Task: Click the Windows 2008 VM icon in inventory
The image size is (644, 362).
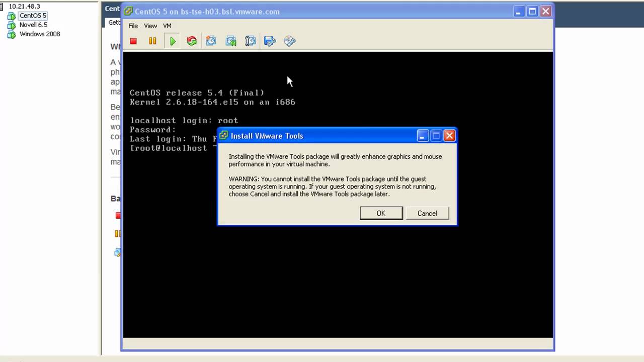Action: 12,35
